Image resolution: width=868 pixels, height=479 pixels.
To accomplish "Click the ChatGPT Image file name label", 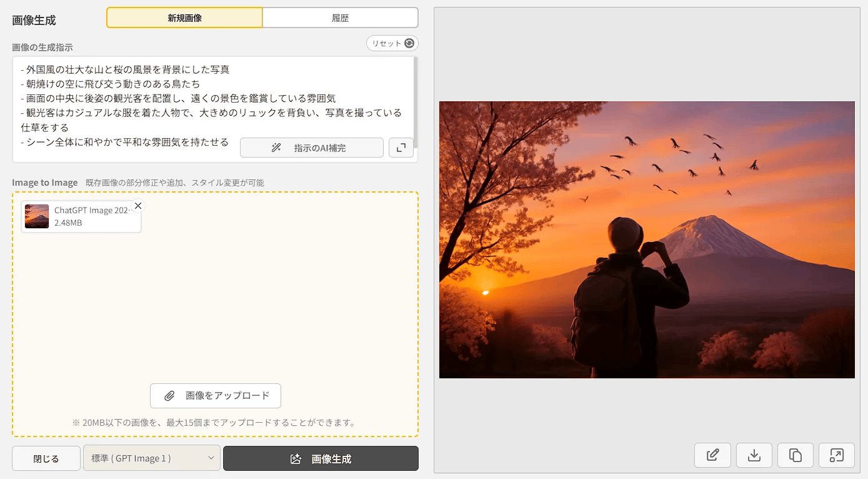I will point(91,211).
